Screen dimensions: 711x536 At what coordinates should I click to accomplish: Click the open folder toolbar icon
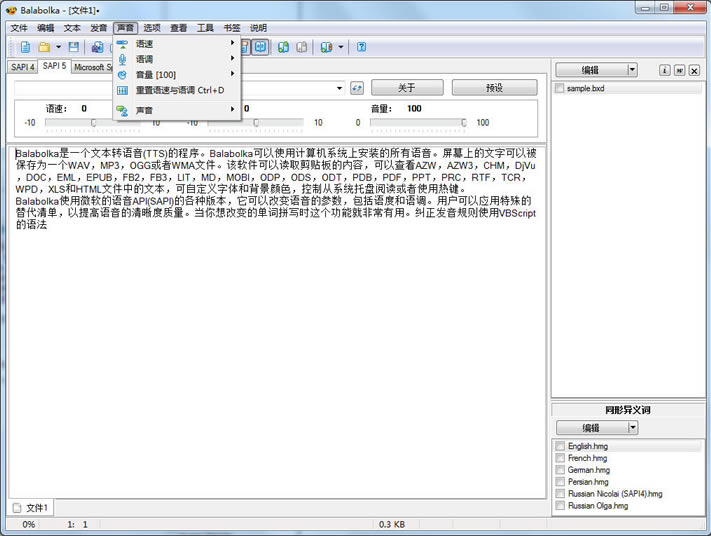[x=44, y=47]
